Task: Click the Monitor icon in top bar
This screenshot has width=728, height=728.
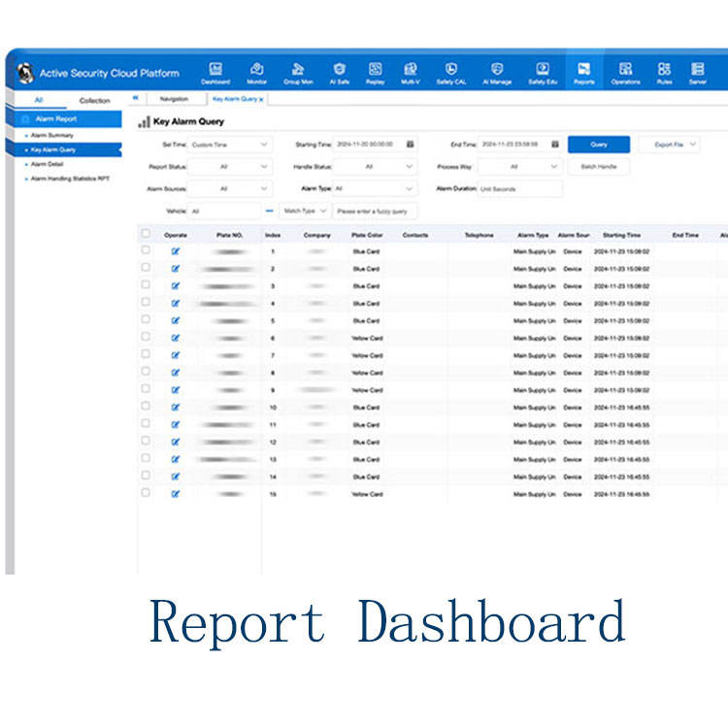Action: pyautogui.click(x=257, y=70)
